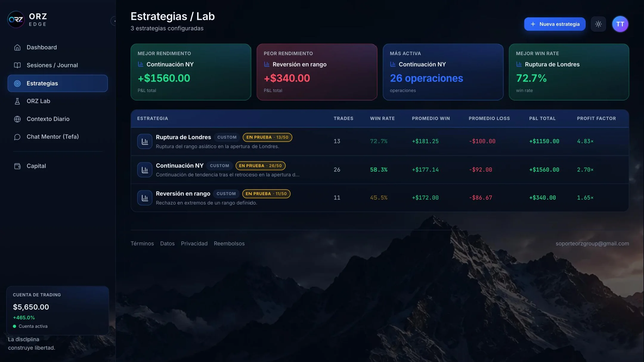Click the EN PRUEBA 26/50 badge
The width and height of the screenshot is (644, 362).
[260, 166]
